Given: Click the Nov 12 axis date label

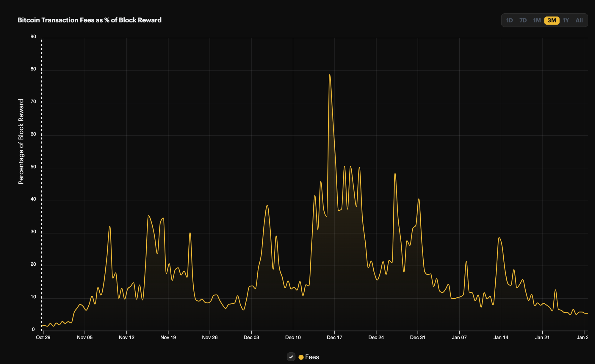Looking at the screenshot, I should tap(127, 337).
